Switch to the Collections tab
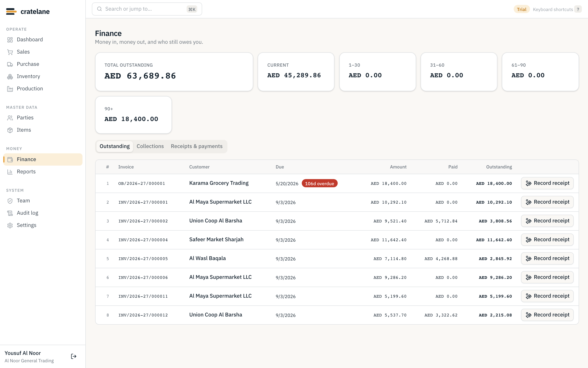Image resolution: width=588 pixels, height=368 pixels. pos(150,146)
